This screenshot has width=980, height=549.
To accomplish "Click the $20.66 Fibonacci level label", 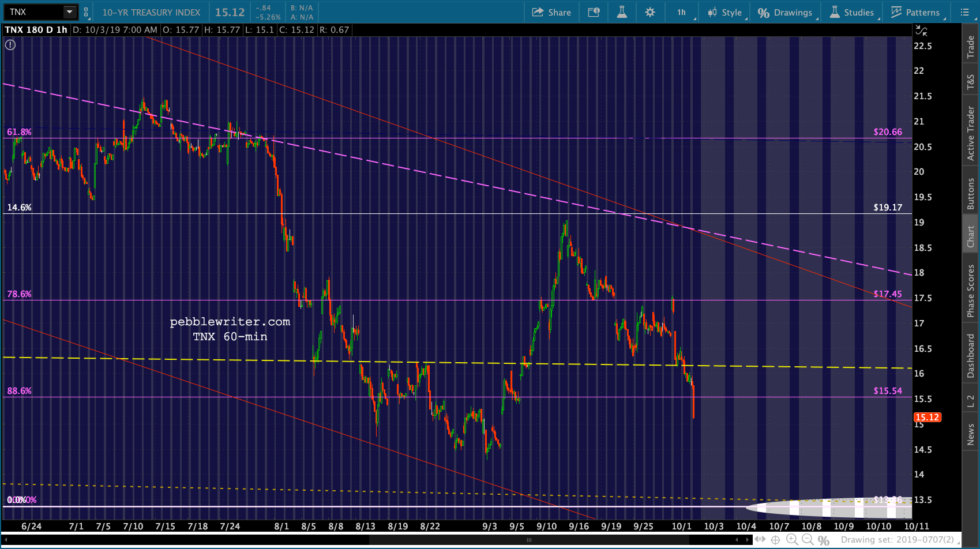I will point(888,132).
